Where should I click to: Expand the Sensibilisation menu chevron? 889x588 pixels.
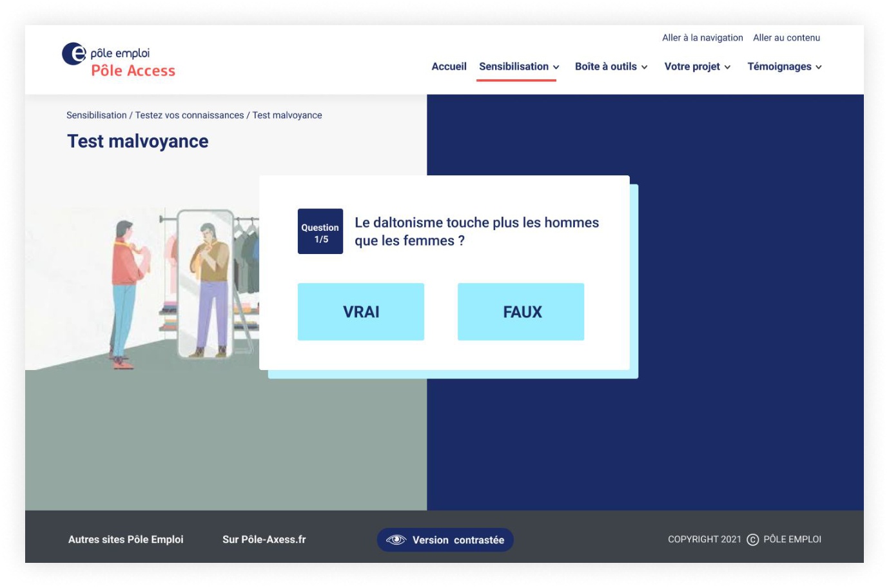556,67
